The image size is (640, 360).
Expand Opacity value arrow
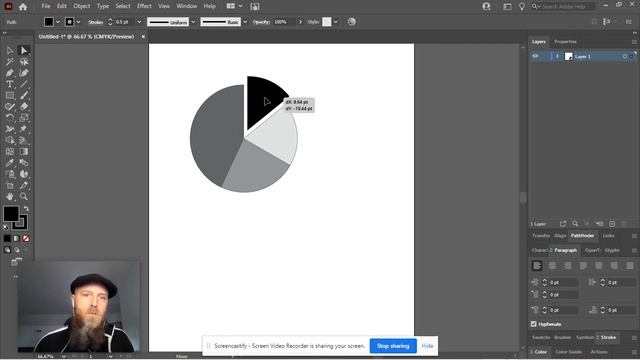300,22
